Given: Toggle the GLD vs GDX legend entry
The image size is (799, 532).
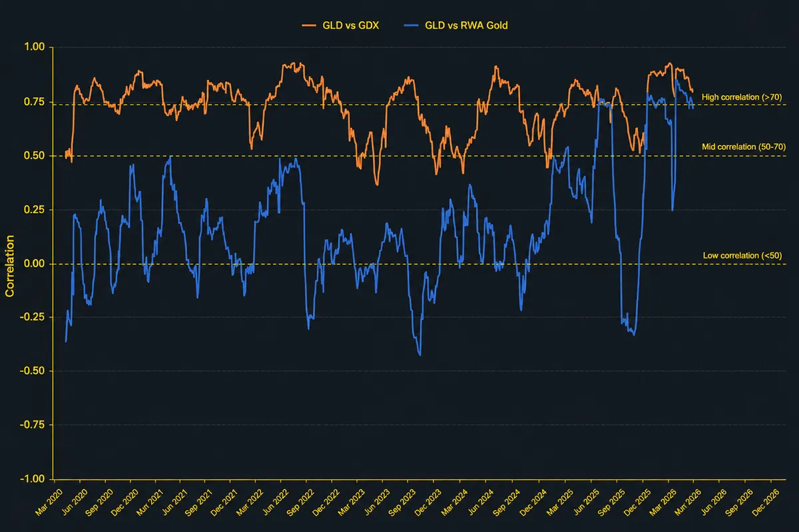Looking at the screenshot, I should click(x=340, y=25).
